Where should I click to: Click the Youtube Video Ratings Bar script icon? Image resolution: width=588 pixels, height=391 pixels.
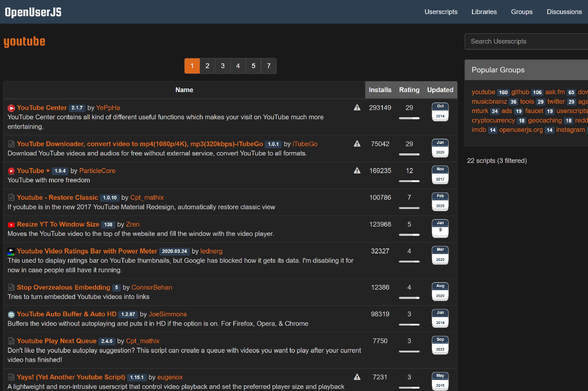coord(11,251)
